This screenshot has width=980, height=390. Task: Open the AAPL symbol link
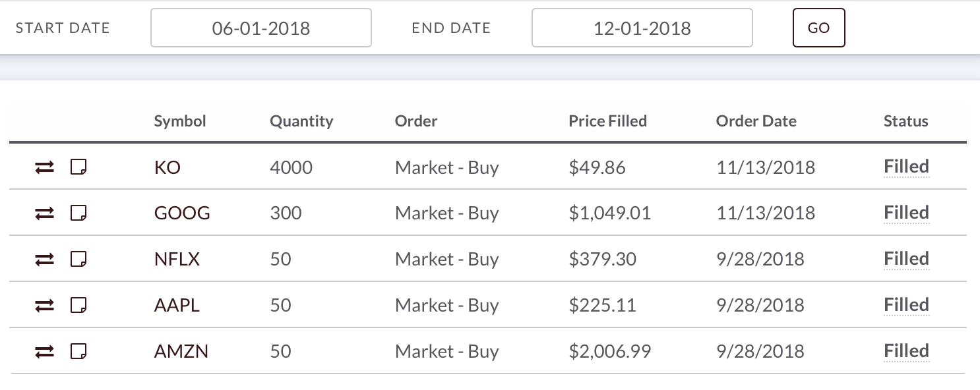[x=177, y=306]
